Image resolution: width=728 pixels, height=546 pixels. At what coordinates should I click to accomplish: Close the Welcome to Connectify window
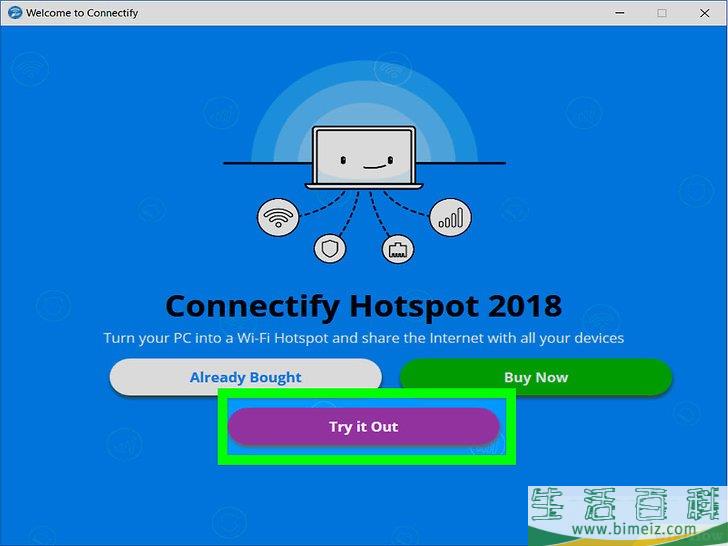coord(704,13)
